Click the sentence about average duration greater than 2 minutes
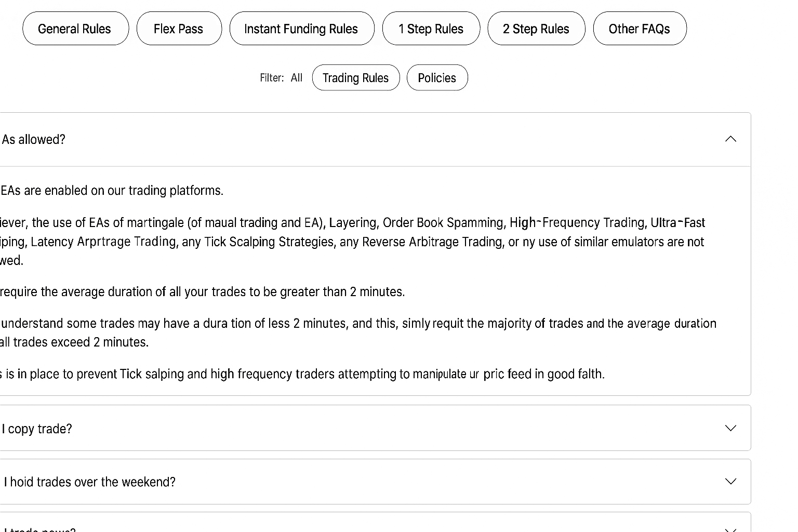The height and width of the screenshot is (532, 798). pos(202,292)
